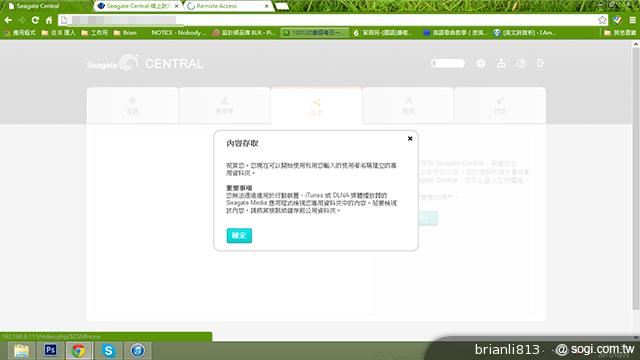This screenshot has height=360, width=640.
Task: Open the blue globe app in taskbar
Action: 138,351
